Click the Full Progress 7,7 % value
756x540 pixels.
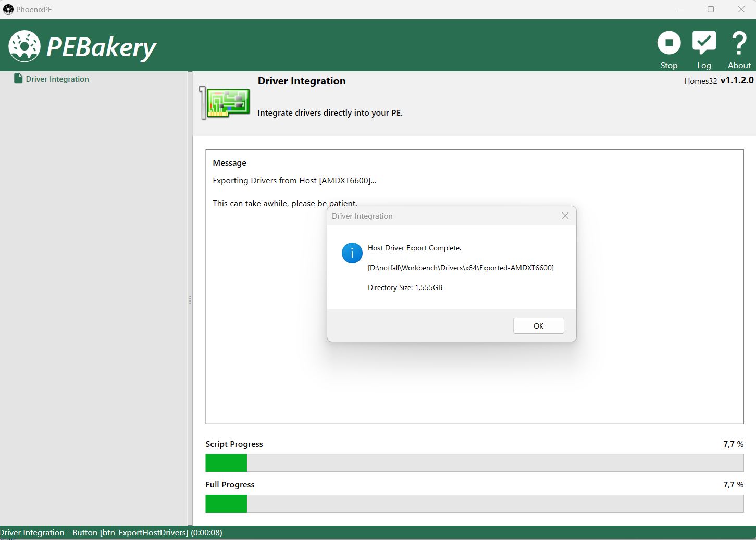pos(733,485)
